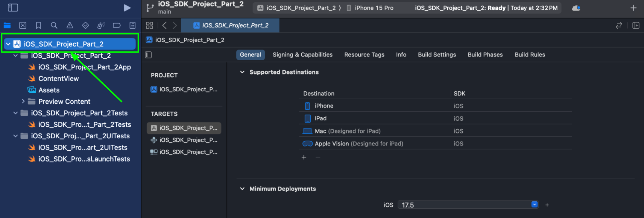The height and width of the screenshot is (218, 644).
Task: Click the SDK column header
Action: [x=459, y=94]
